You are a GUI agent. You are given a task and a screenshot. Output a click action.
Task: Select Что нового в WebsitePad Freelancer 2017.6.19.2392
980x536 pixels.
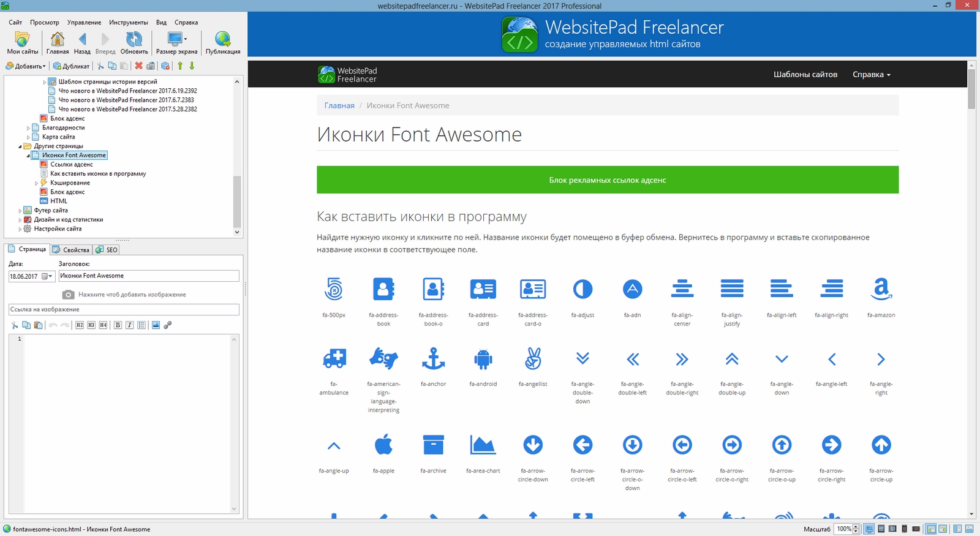[127, 91]
